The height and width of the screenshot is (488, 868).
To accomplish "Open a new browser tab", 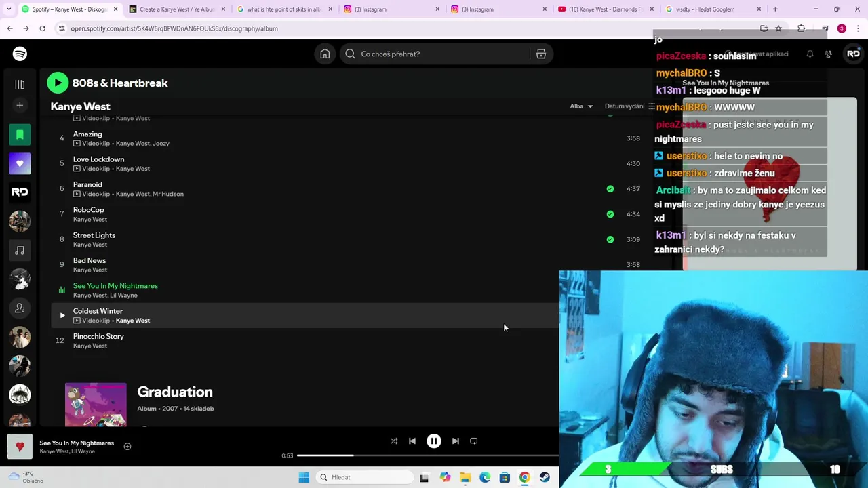I will pyautogui.click(x=775, y=9).
